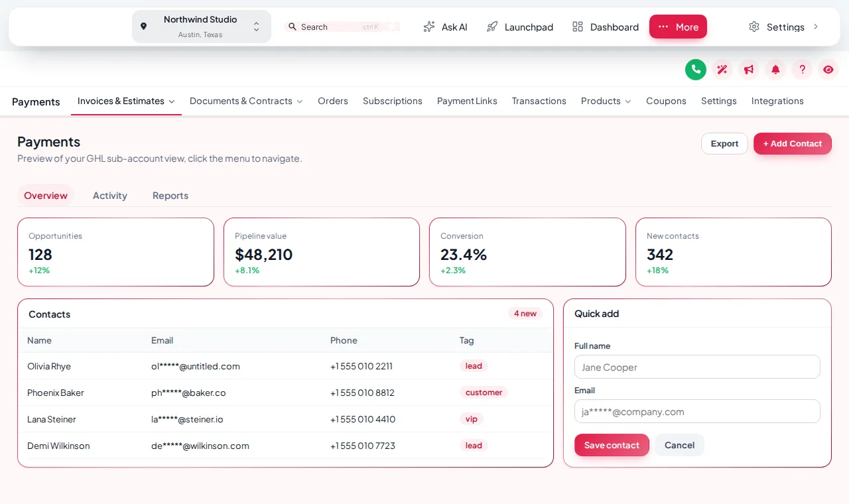Expand the Products dropdown
This screenshot has height=504, width=849.
606,101
